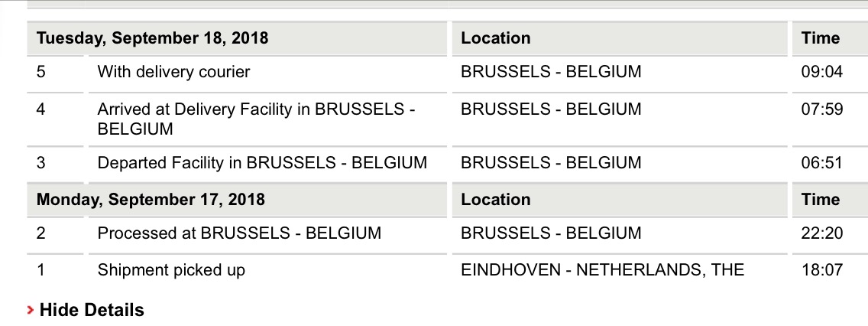
Task: Click the 06:51 time value
Action: tap(822, 163)
